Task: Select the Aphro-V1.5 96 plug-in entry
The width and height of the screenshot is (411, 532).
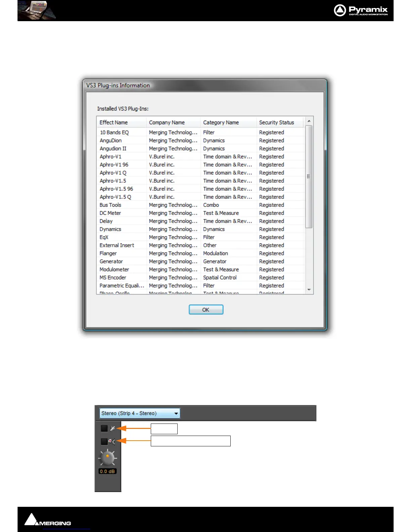Action: tap(201, 189)
